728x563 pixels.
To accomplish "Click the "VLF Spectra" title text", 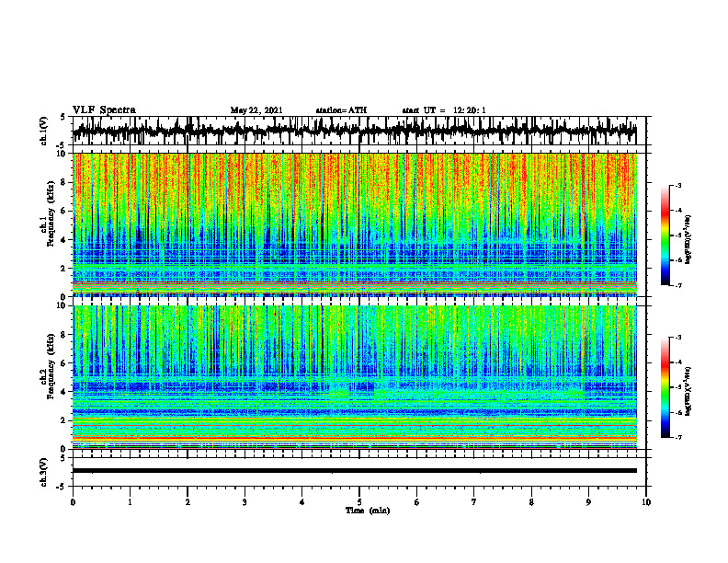I will (104, 110).
